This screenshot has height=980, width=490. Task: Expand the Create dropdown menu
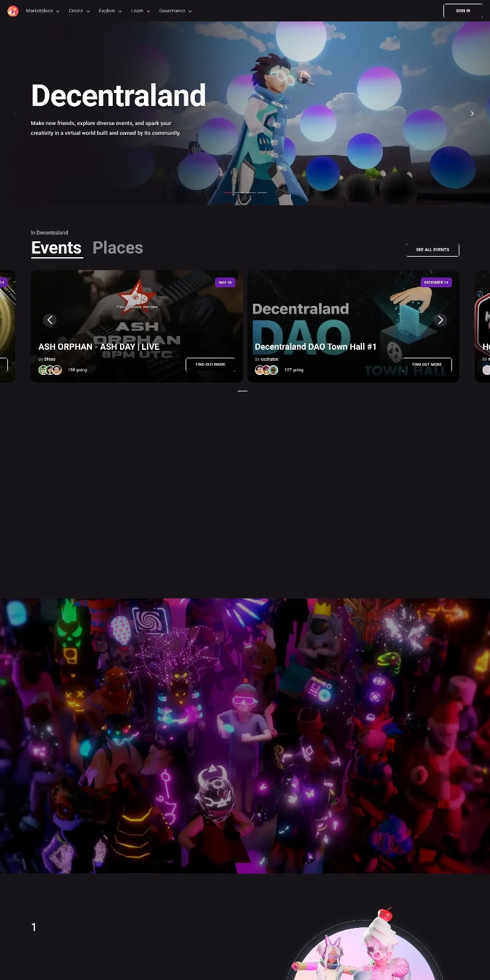[79, 11]
